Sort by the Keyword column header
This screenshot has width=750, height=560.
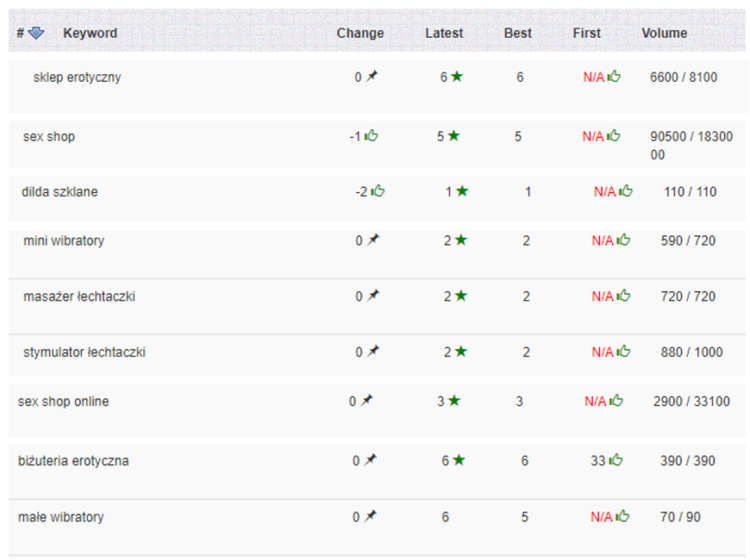coord(90,33)
